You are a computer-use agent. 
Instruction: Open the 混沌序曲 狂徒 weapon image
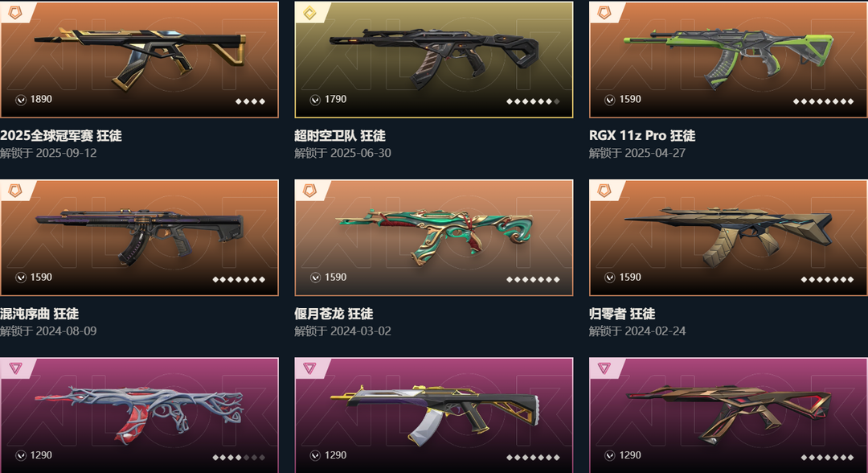140,237
